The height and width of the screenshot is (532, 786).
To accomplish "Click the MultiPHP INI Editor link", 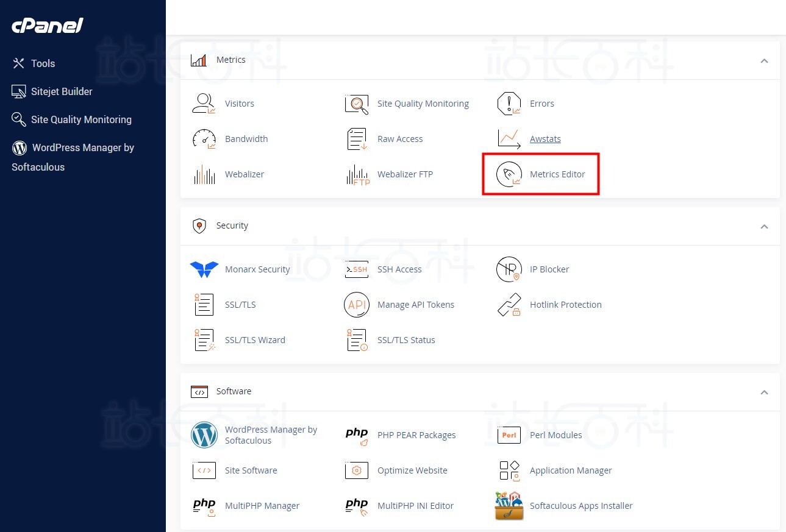I will tap(416, 506).
